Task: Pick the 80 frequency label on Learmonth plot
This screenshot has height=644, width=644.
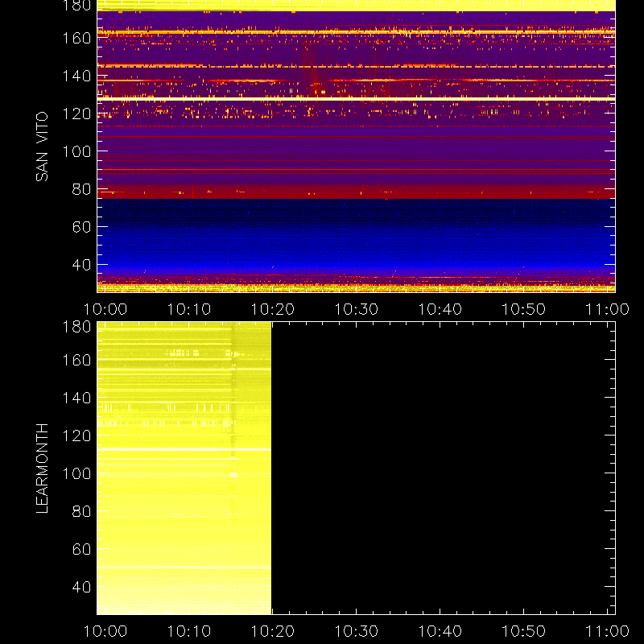Action: point(82,511)
